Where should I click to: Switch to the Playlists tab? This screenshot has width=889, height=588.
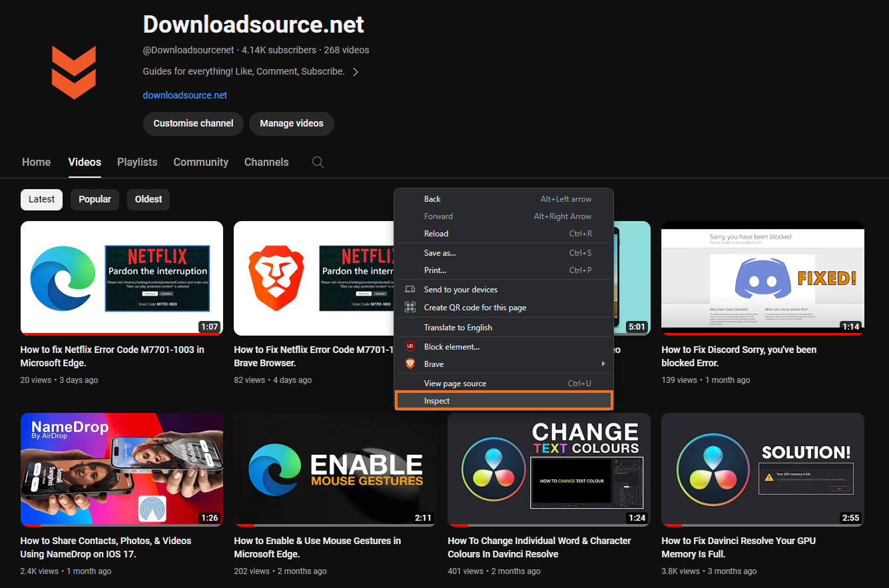tap(137, 162)
